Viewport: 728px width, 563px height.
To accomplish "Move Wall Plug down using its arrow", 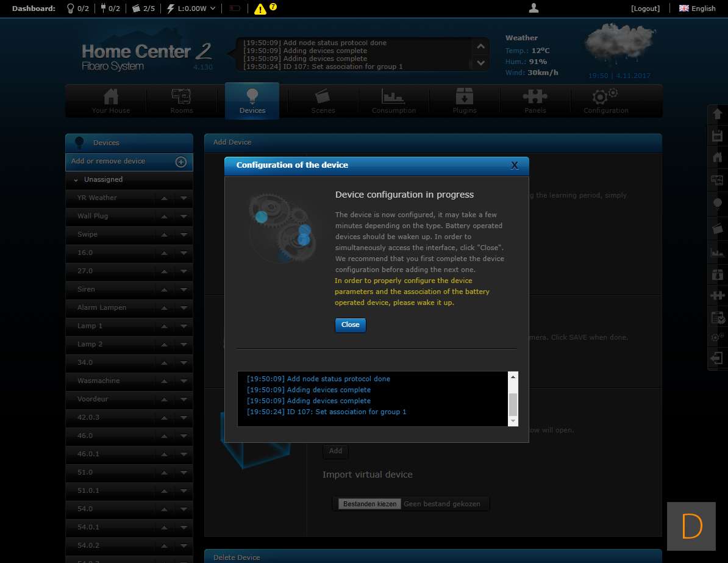I will tap(184, 217).
